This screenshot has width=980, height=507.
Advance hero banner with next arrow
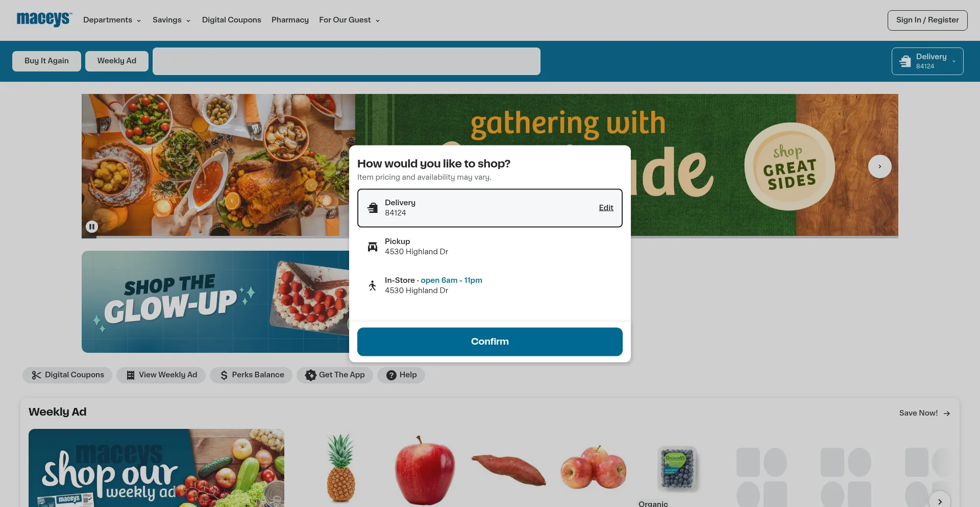(x=879, y=166)
